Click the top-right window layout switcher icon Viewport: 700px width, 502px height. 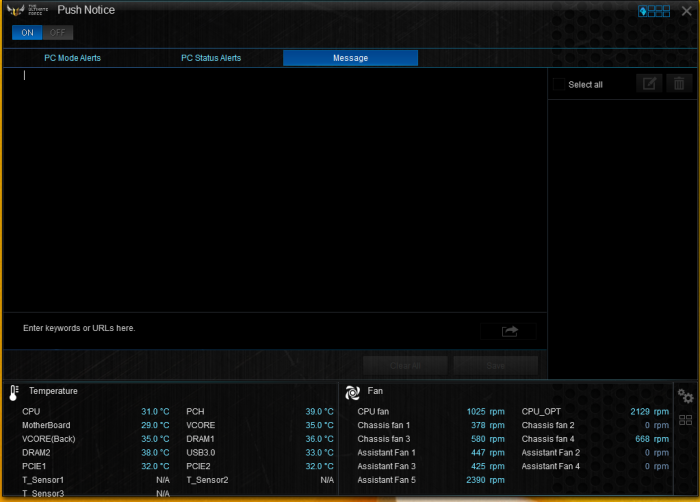654,11
